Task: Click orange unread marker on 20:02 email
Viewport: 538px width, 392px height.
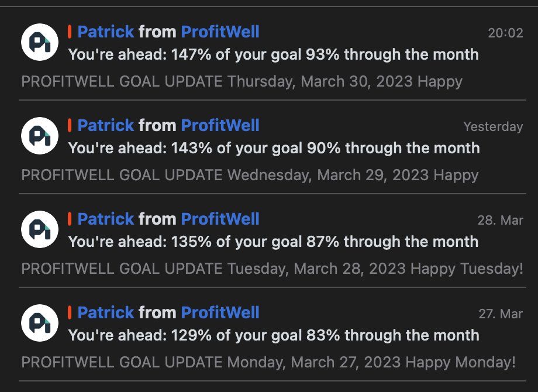Action: 70,32
